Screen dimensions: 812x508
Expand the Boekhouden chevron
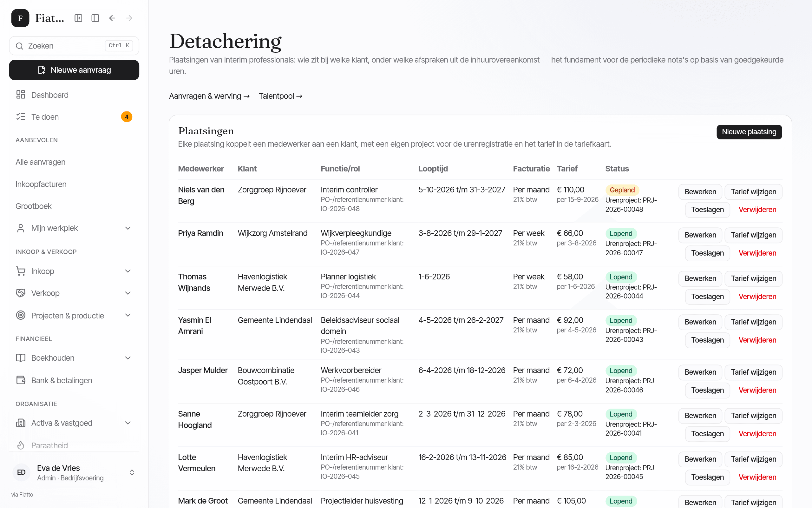pyautogui.click(x=128, y=358)
